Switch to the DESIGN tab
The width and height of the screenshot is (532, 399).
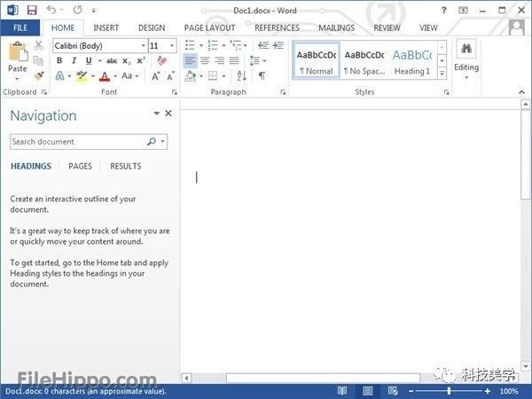(152, 27)
